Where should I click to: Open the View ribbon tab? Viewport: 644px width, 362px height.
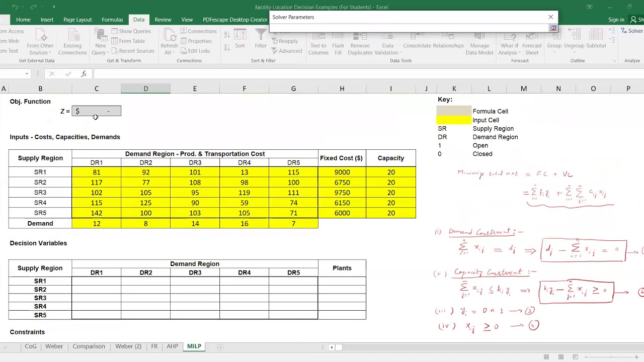pos(187,20)
